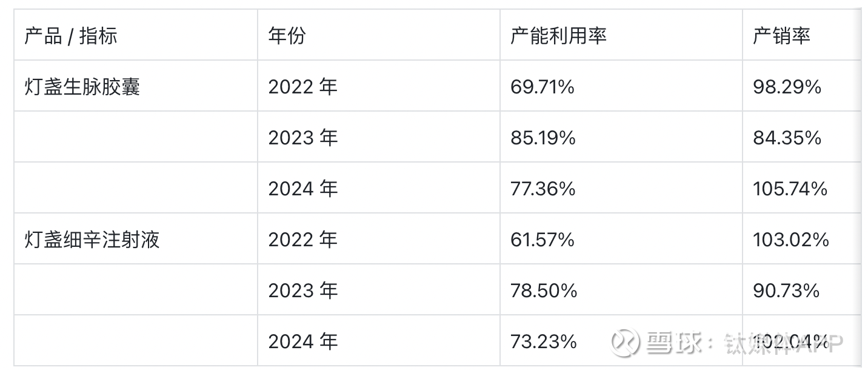Click the 69.71% utilization value
868x370 pixels.
click(542, 87)
